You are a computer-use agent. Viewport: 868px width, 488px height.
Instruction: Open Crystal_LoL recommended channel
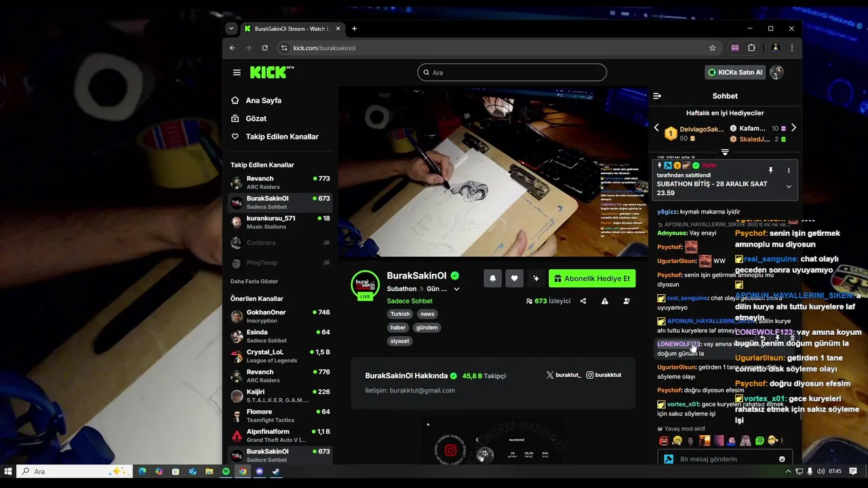[280, 356]
